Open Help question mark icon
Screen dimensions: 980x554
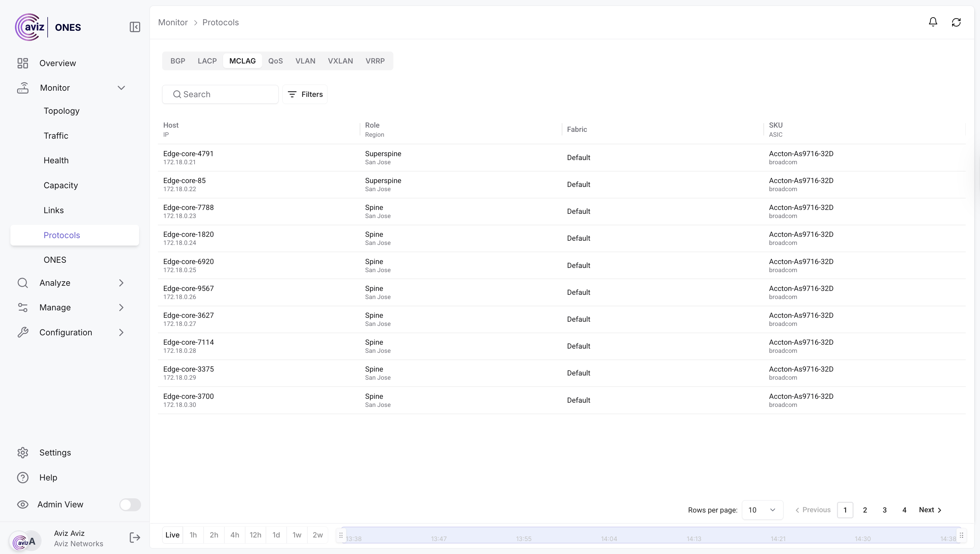coord(23,477)
